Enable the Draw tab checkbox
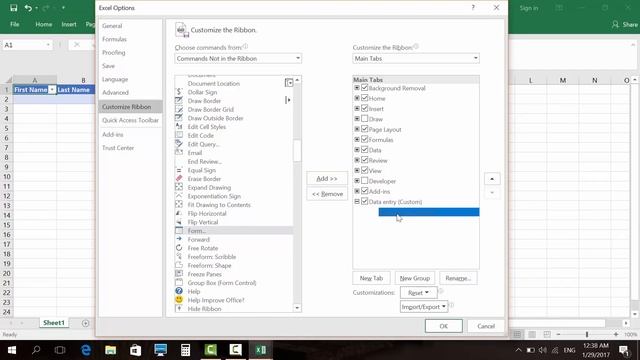 point(364,119)
